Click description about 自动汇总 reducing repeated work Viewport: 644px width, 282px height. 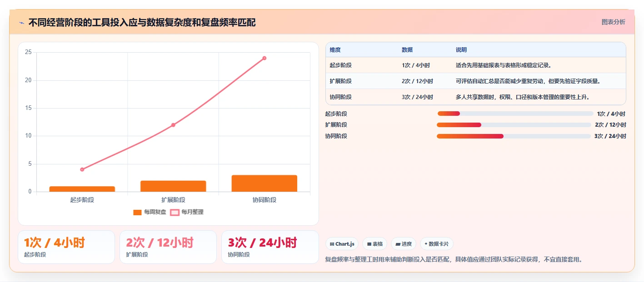click(x=528, y=81)
